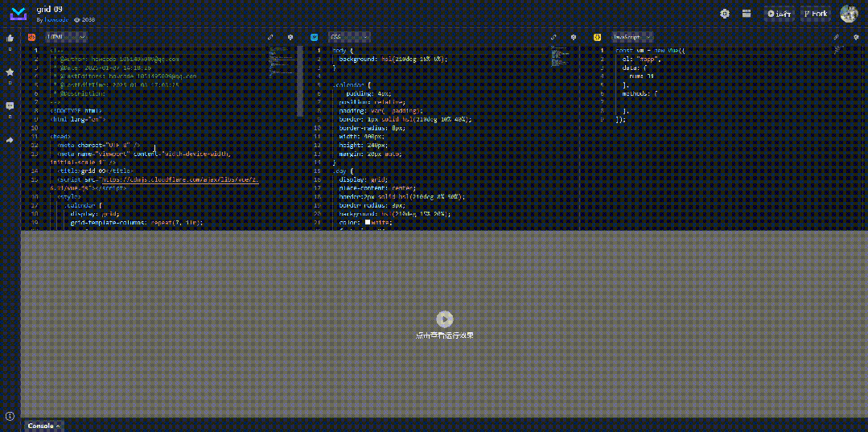The height and width of the screenshot is (432, 868).
Task: Open the CSS preprocessor dropdown
Action: [x=349, y=37]
